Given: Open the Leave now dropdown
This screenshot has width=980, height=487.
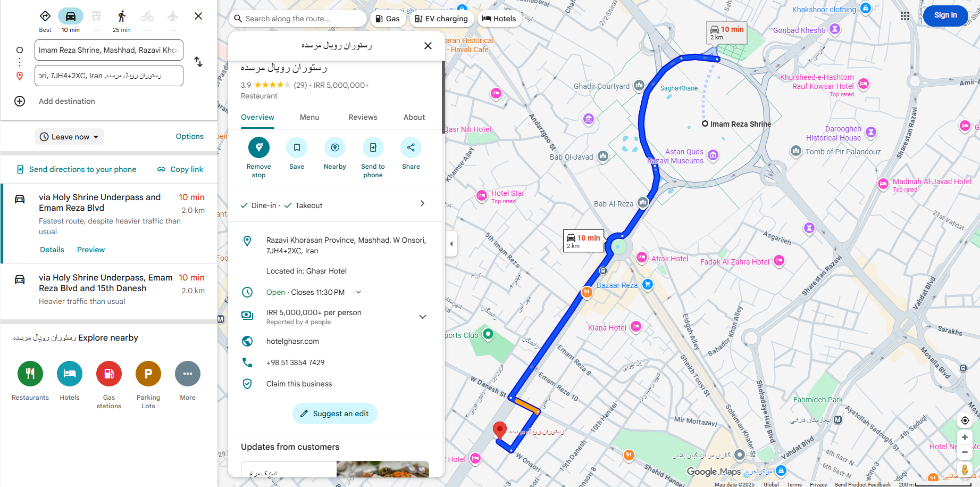Looking at the screenshot, I should (x=70, y=137).
